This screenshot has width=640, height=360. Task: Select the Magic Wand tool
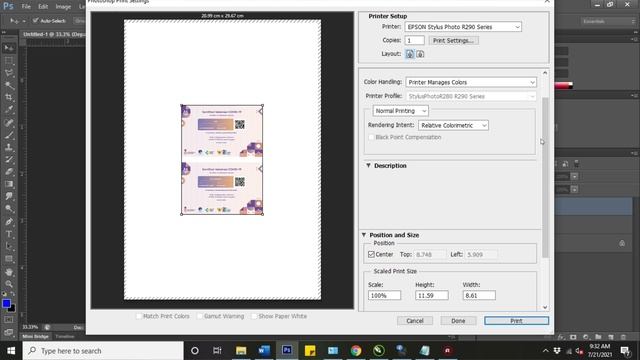pos(9,85)
